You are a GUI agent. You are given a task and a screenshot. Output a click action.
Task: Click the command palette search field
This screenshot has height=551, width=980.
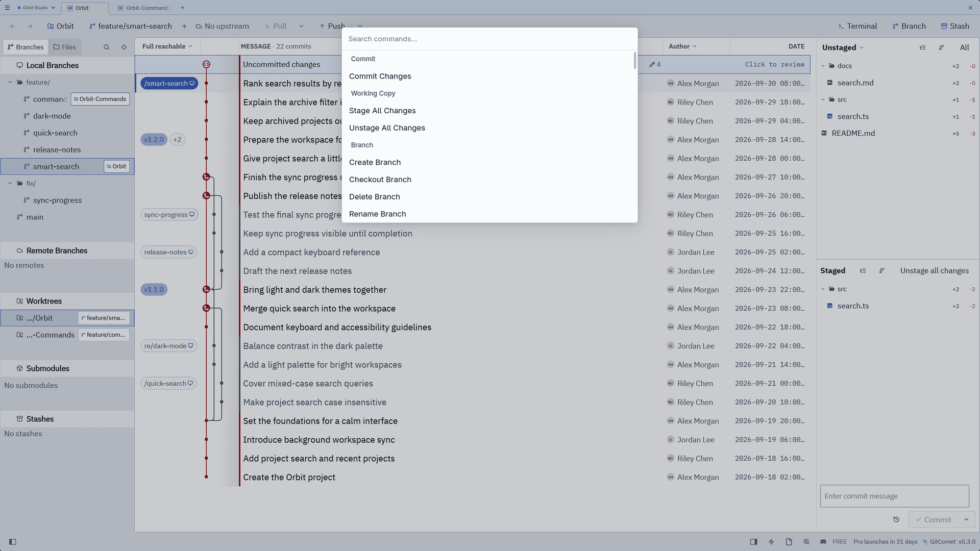[x=489, y=39]
